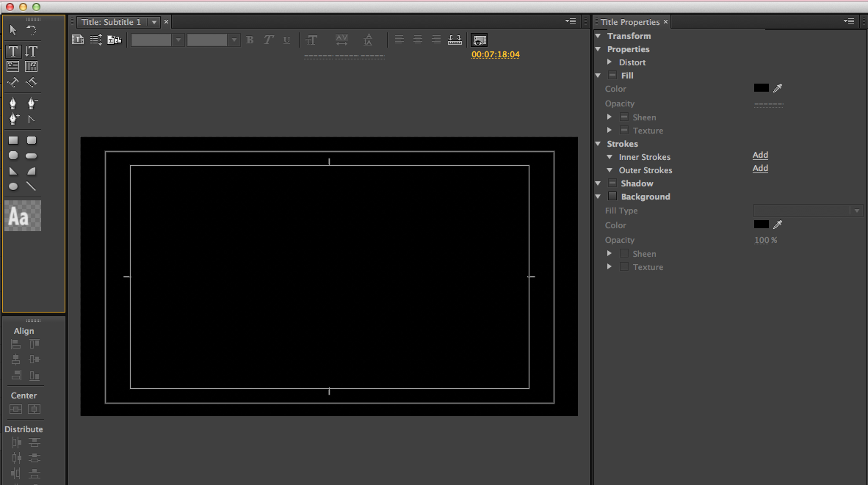Select the Line tool
Screen dimensions: 868x485
coord(32,187)
